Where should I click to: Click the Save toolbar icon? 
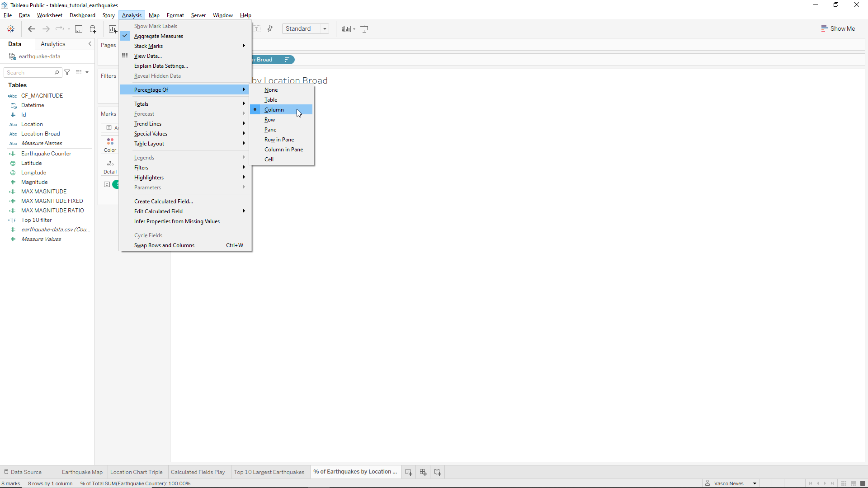pos(79,29)
